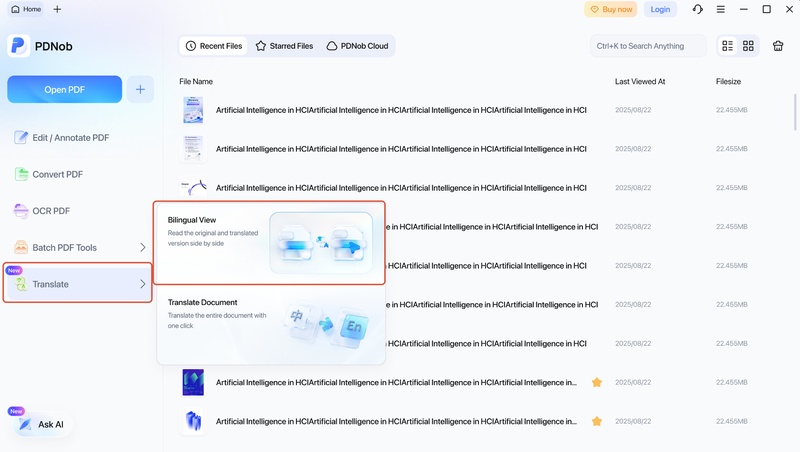Click the create new PDF plus button
Screen dimensions: 800x452
coord(140,89)
